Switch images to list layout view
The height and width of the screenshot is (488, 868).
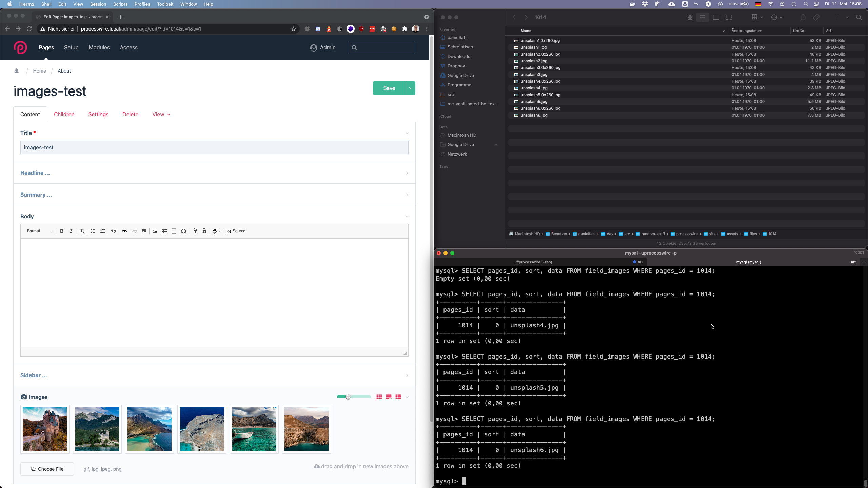398,396
